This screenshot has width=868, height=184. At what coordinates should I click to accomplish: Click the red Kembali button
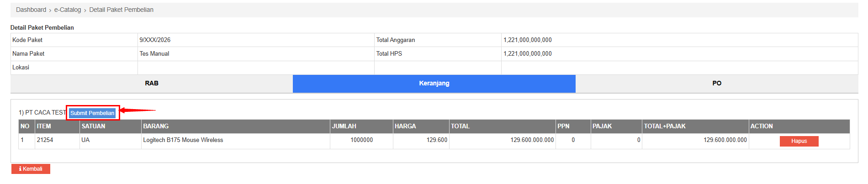[x=31, y=169]
